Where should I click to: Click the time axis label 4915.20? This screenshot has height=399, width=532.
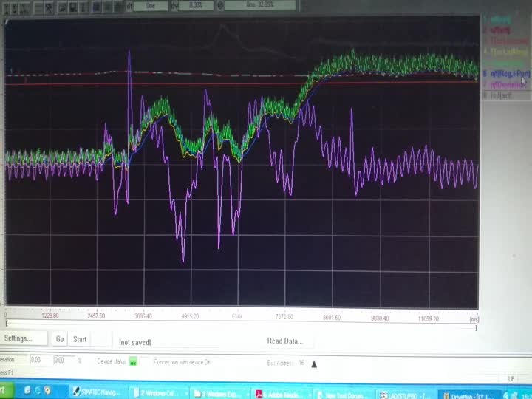[190, 316]
